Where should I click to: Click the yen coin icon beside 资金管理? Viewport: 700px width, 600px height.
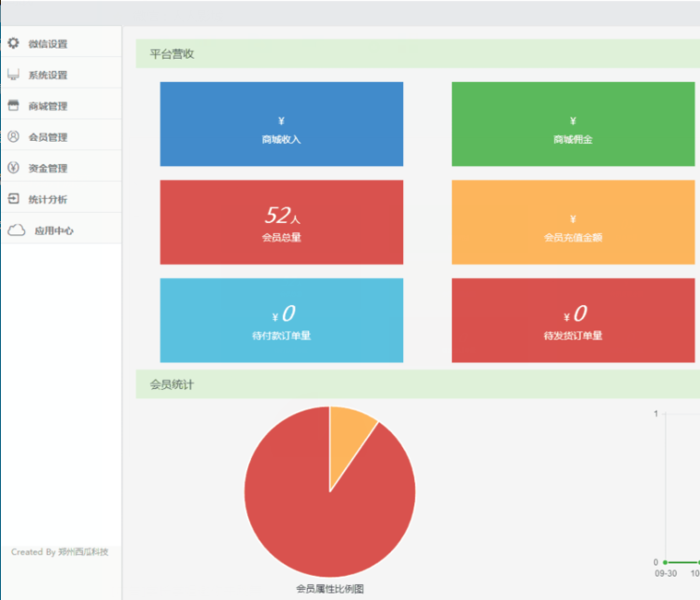coord(13,167)
